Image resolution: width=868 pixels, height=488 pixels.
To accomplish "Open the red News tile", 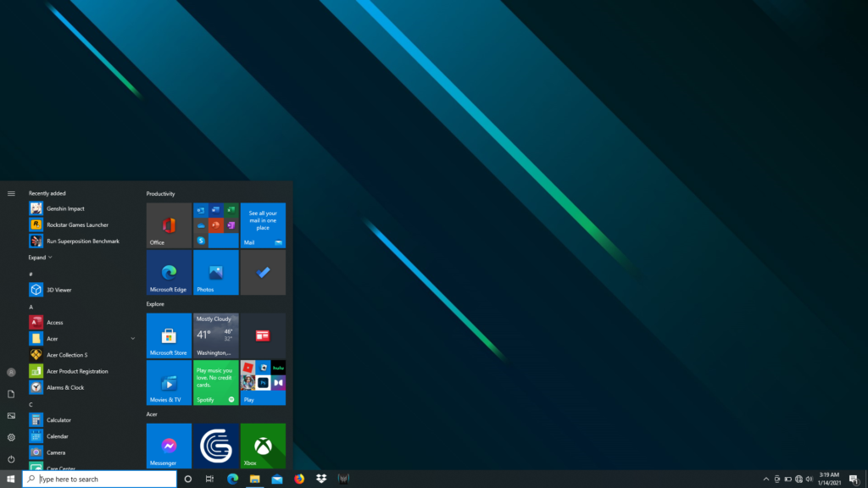I will click(x=263, y=335).
